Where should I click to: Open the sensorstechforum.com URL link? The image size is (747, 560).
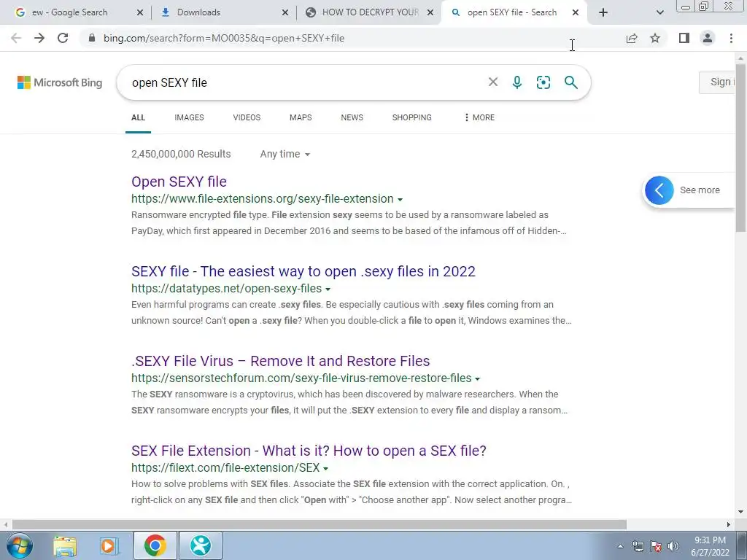click(x=301, y=378)
